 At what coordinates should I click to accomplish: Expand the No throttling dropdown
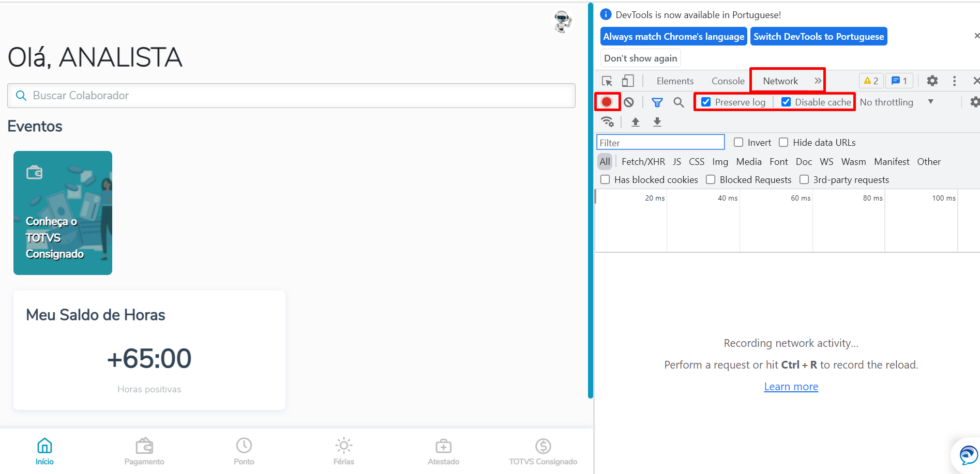[897, 102]
